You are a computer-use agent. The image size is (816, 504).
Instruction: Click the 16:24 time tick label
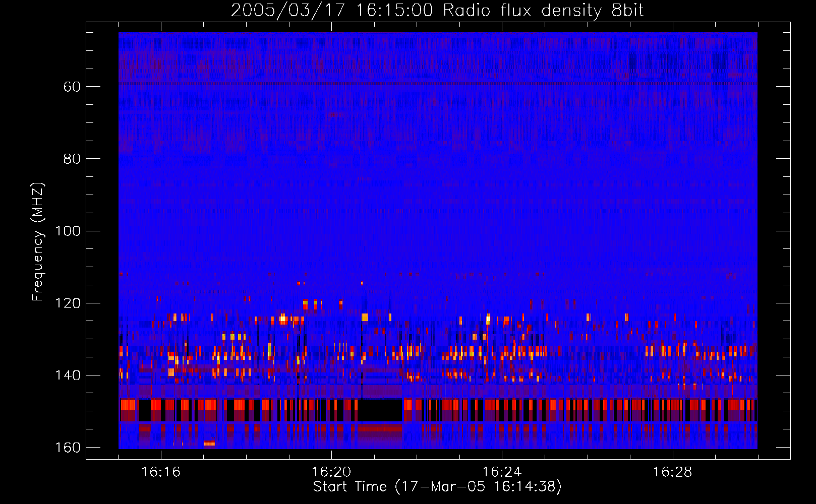tap(502, 472)
